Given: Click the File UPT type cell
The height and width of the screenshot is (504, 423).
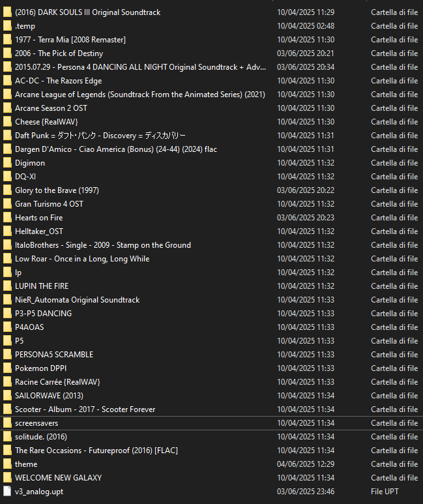Looking at the screenshot, I should point(385,492).
